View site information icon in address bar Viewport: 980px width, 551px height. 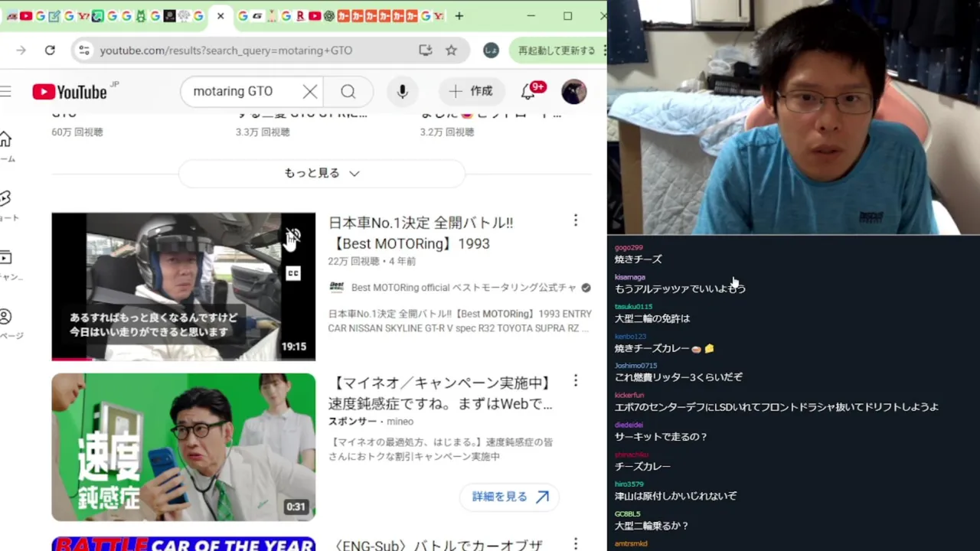(x=84, y=51)
